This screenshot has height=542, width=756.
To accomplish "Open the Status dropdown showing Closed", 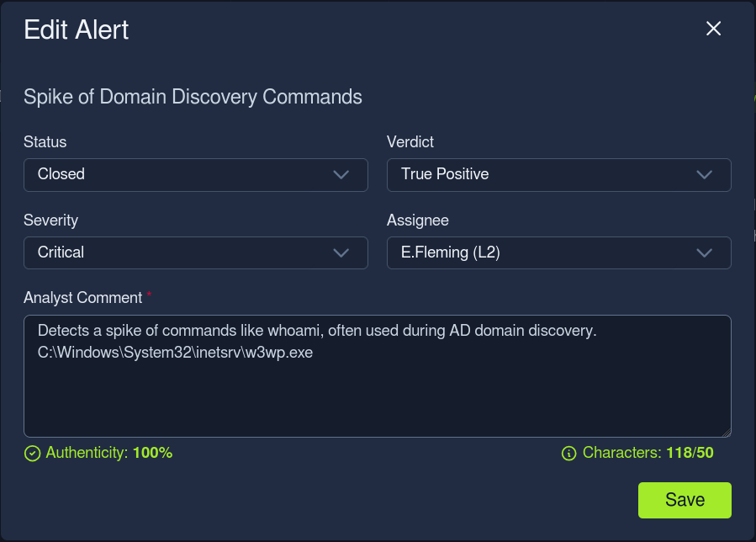I will (196, 175).
